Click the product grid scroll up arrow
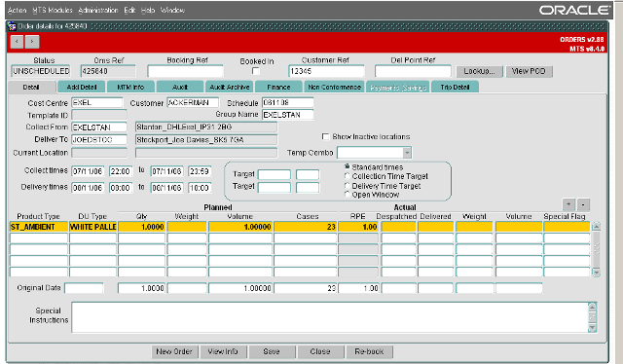623x364 pixels. [596, 227]
